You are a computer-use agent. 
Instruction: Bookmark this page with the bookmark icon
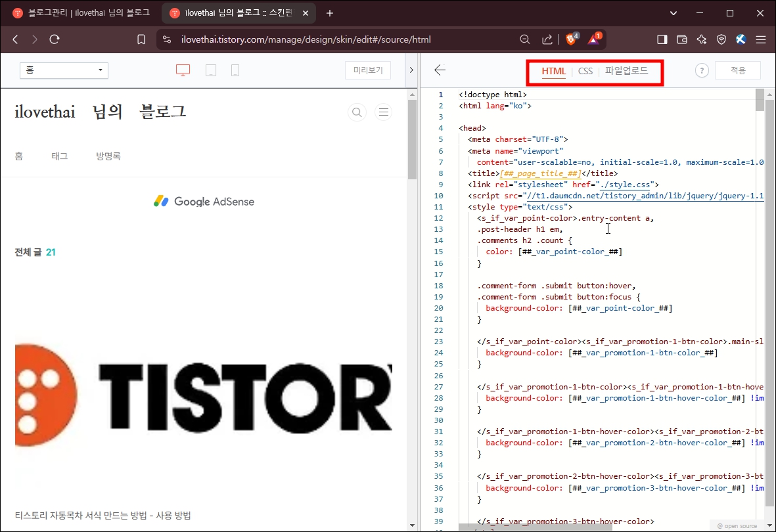pyautogui.click(x=141, y=39)
